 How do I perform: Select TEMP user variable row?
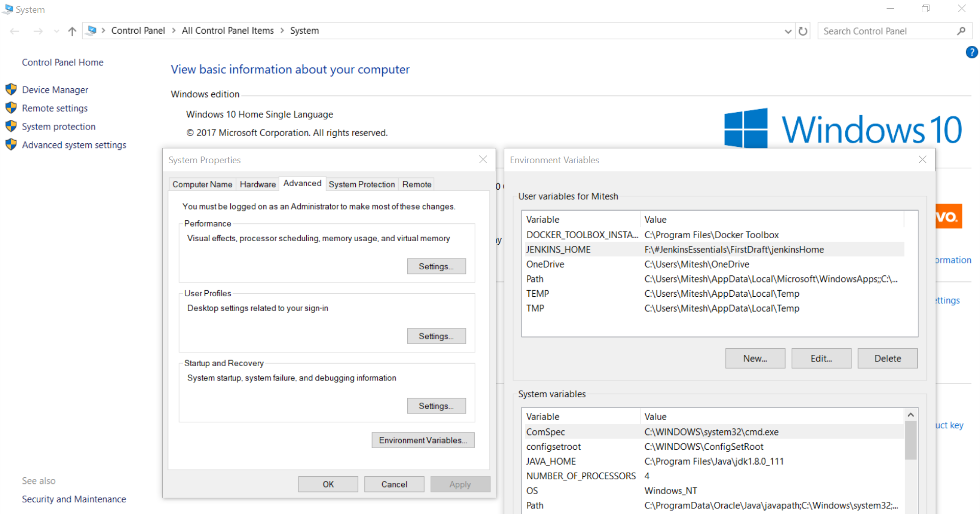pyautogui.click(x=715, y=294)
